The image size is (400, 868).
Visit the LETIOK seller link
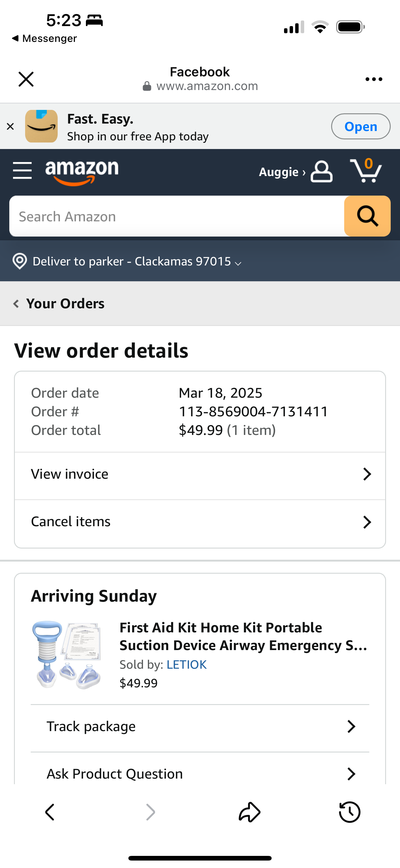187,664
